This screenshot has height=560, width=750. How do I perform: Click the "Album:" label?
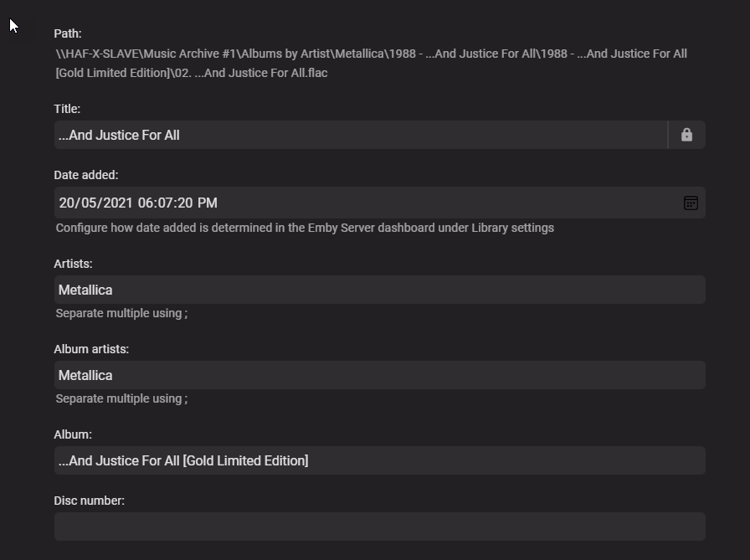[73, 434]
